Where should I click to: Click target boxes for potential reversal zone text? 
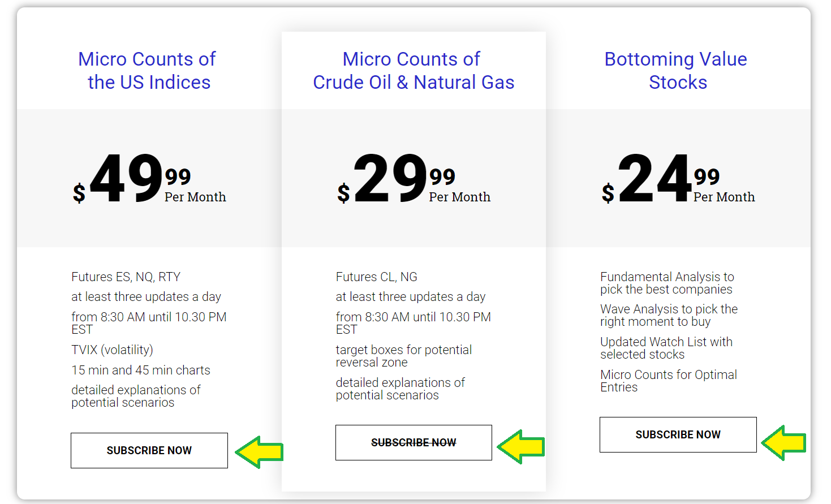pyautogui.click(x=403, y=356)
